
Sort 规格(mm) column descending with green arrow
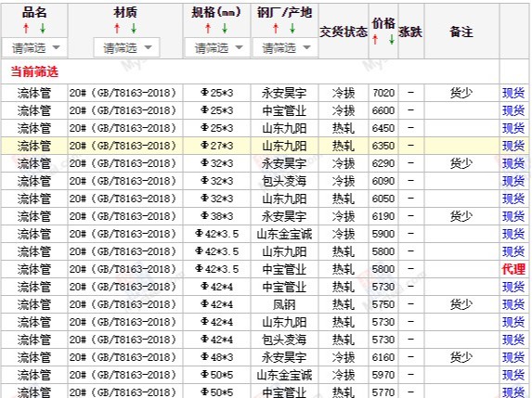pyautogui.click(x=225, y=29)
